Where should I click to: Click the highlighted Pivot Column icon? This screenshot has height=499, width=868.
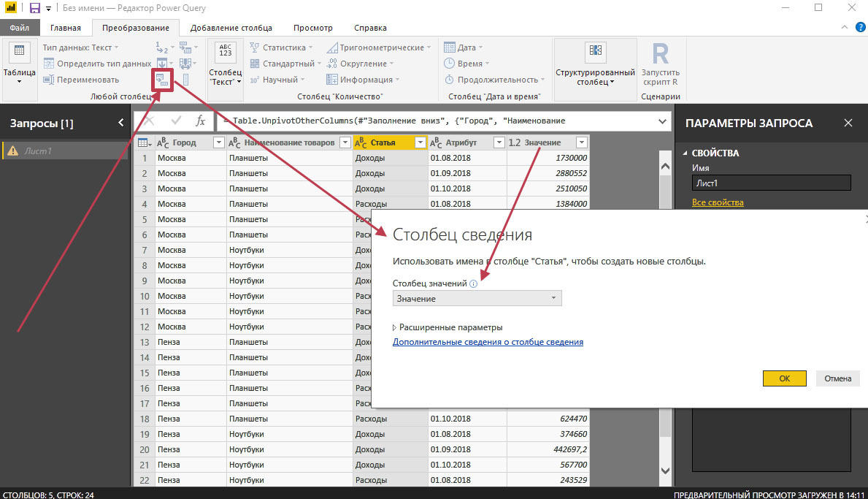[x=162, y=80]
